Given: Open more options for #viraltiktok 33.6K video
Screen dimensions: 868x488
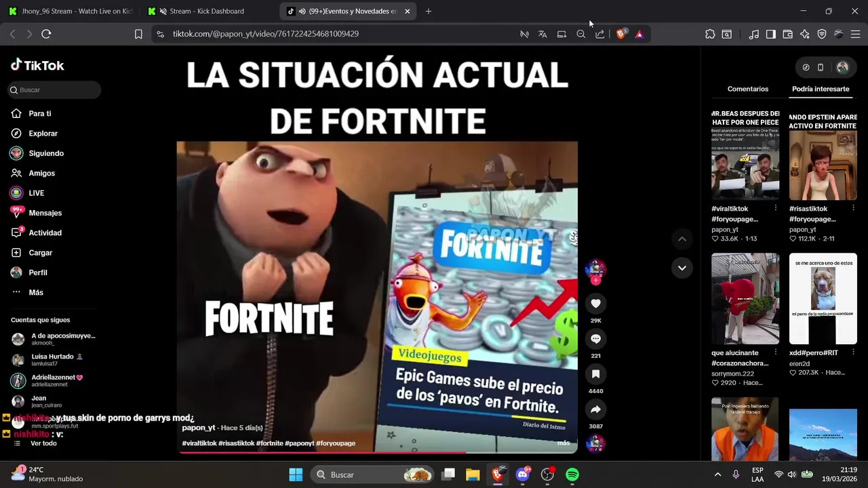Looking at the screenshot, I should coord(776,209).
